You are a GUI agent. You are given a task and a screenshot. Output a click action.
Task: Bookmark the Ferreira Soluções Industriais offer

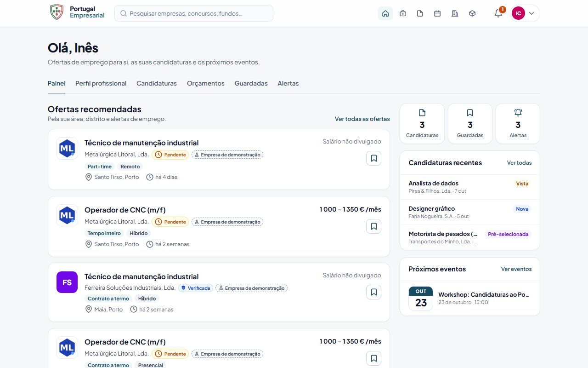point(373,292)
